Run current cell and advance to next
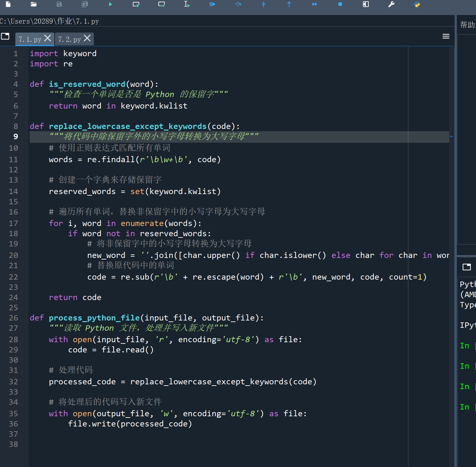The image size is (476, 467). tap(162, 4)
